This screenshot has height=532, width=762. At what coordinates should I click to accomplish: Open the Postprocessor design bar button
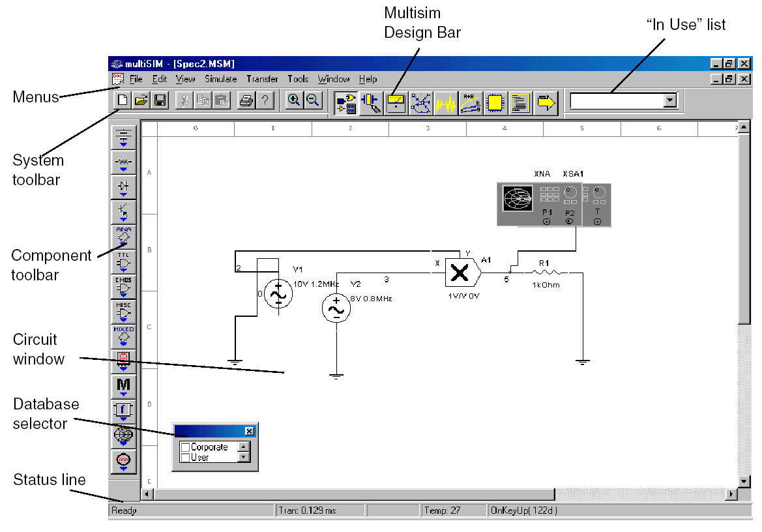pyautogui.click(x=471, y=103)
